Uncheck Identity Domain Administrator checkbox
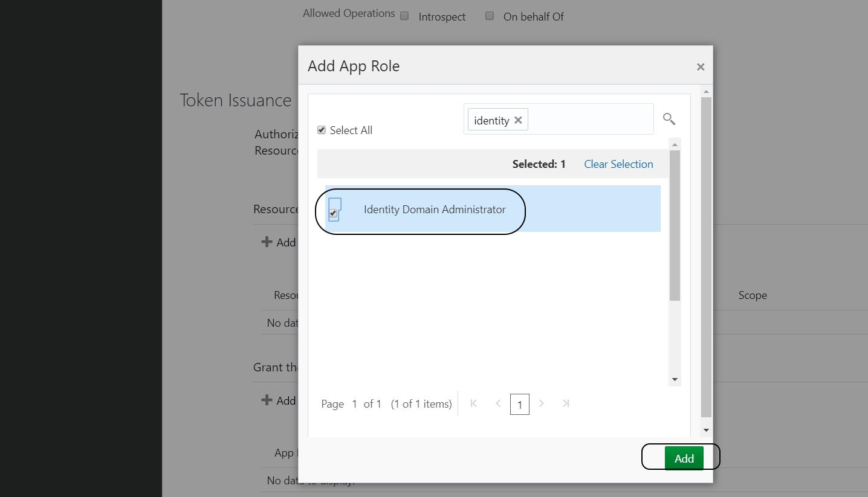The image size is (868, 497). coord(333,213)
